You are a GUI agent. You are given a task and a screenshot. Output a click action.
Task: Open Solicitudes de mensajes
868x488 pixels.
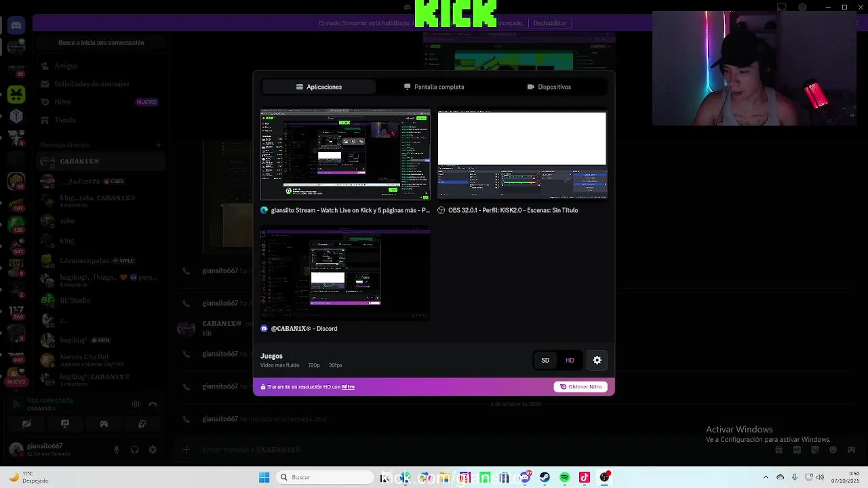(100, 84)
